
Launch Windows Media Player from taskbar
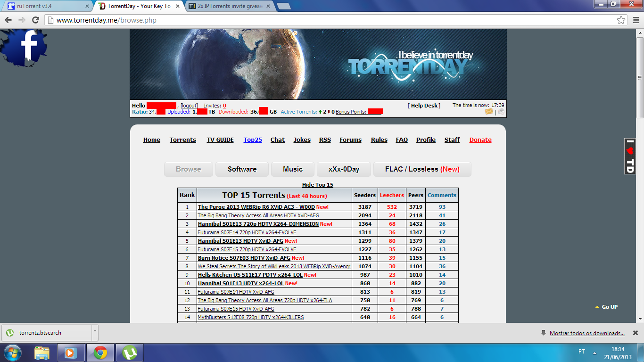click(x=71, y=353)
